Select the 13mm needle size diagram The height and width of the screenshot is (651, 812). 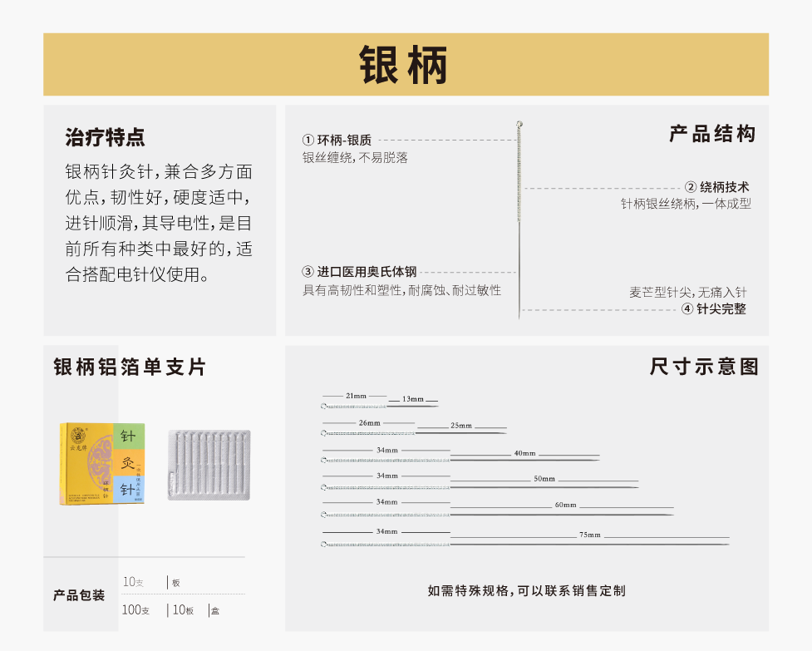(x=380, y=402)
